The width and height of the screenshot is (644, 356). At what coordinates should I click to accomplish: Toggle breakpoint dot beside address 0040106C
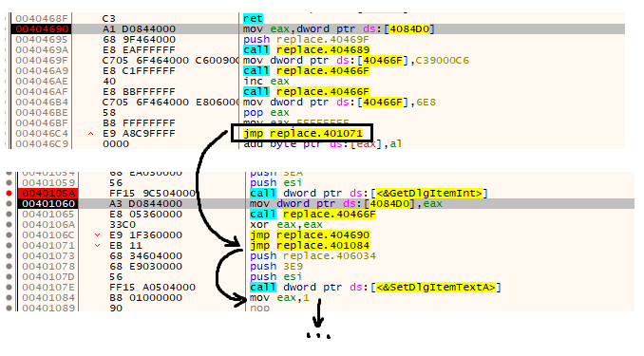[x=9, y=235]
